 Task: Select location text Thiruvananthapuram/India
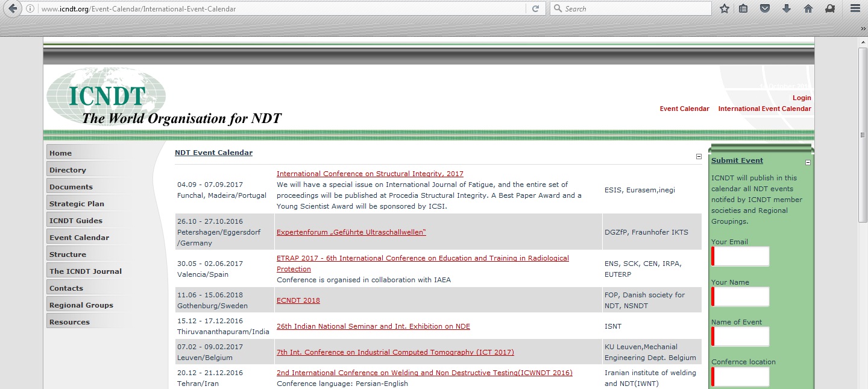pyautogui.click(x=223, y=332)
